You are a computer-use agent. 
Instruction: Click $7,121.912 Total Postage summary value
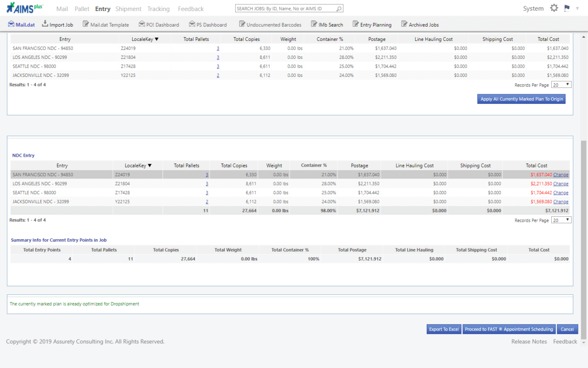(x=369, y=259)
